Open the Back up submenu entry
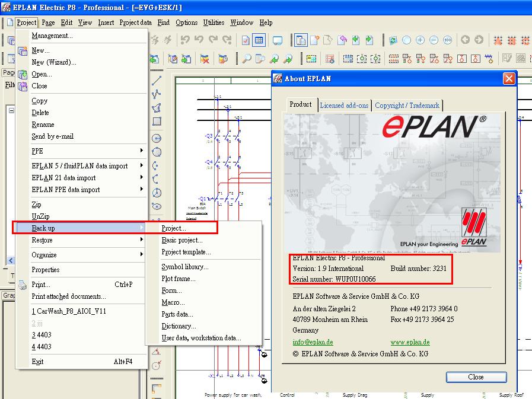This screenshot has width=532, height=399. (81, 228)
